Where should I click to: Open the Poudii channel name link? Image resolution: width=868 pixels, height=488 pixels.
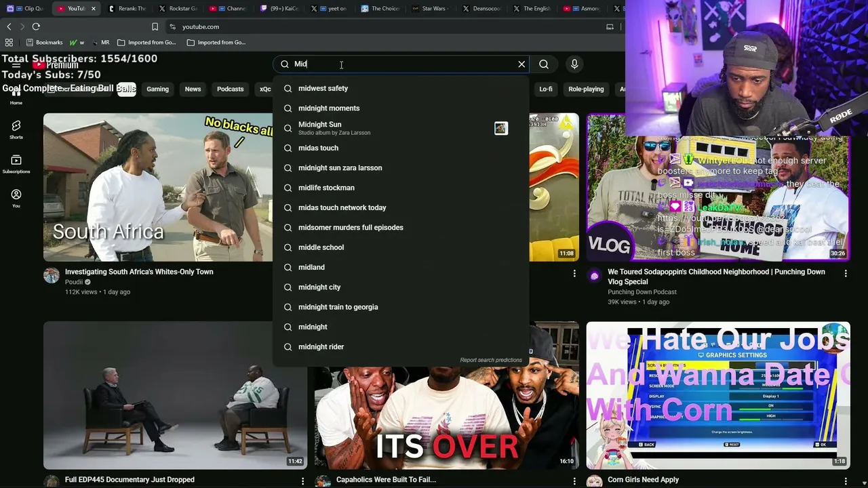coord(74,282)
